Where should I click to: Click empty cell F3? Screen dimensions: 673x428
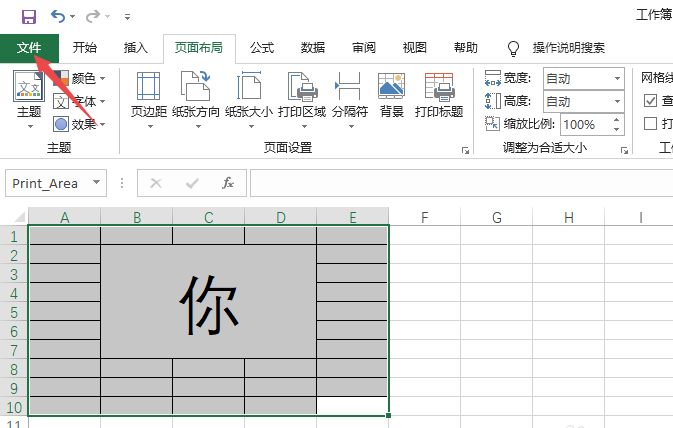(x=425, y=273)
